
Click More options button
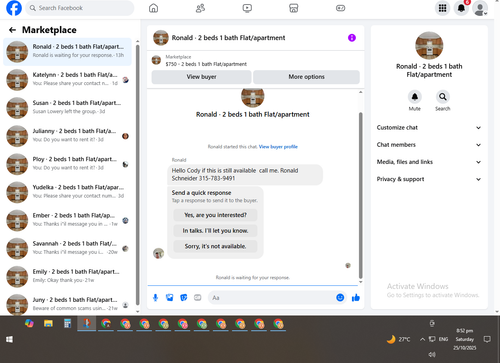coord(306,77)
